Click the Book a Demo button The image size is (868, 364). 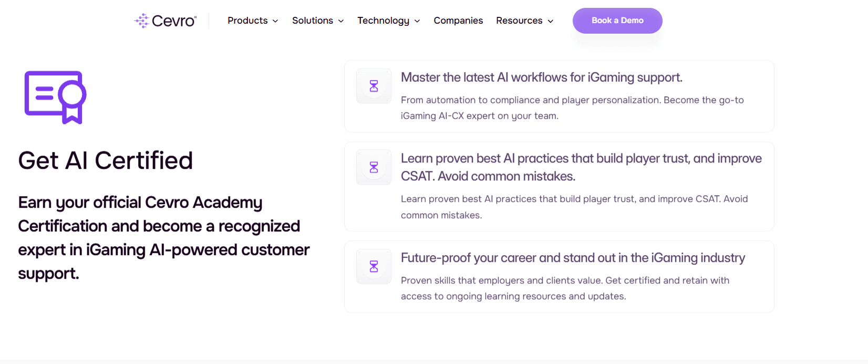pyautogui.click(x=617, y=21)
